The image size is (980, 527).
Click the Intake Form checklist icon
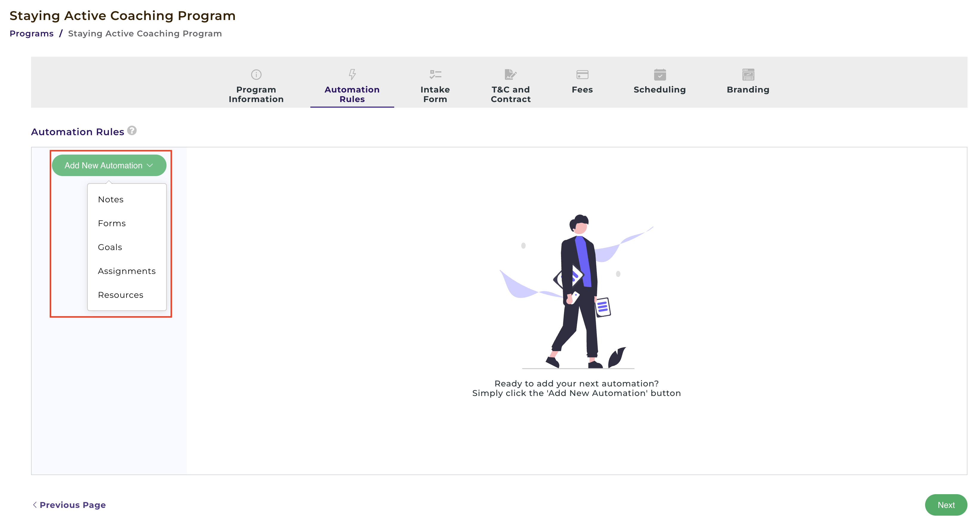435,74
